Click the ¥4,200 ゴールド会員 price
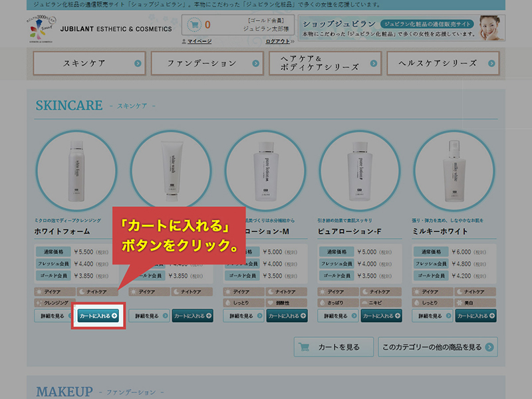Image resolution: width=532 pixels, height=399 pixels. 461,276
